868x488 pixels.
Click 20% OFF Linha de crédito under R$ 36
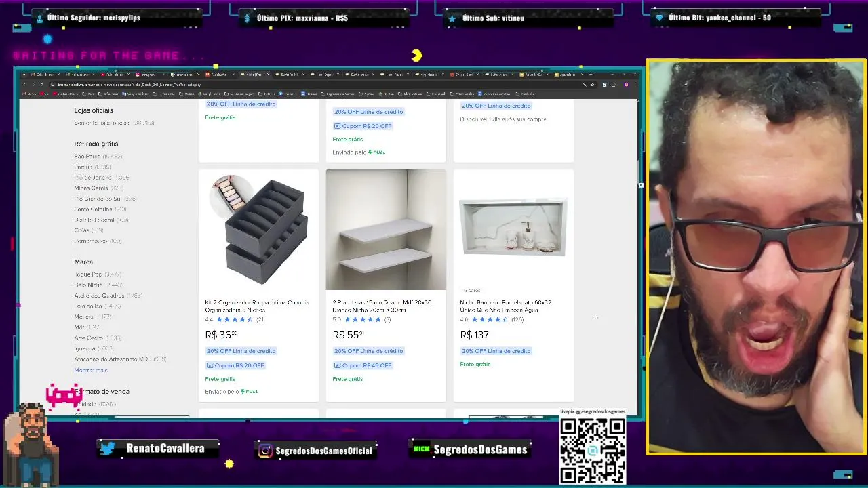coord(241,351)
